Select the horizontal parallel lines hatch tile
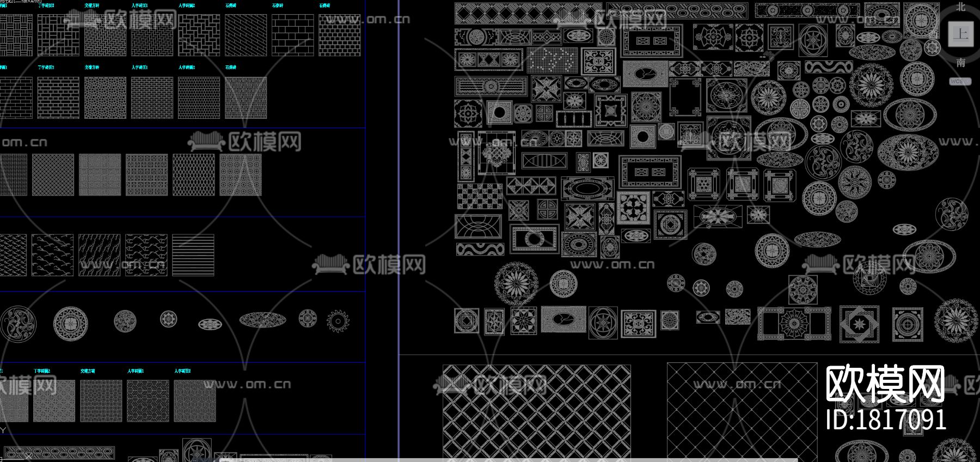Screen dimensions: 980x462 point(193,256)
